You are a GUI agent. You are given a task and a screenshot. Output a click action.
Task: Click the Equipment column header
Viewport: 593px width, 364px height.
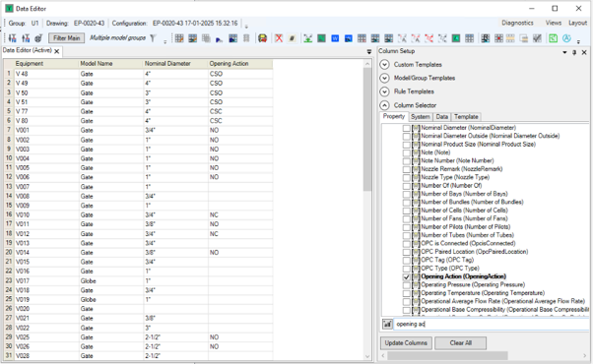point(46,64)
